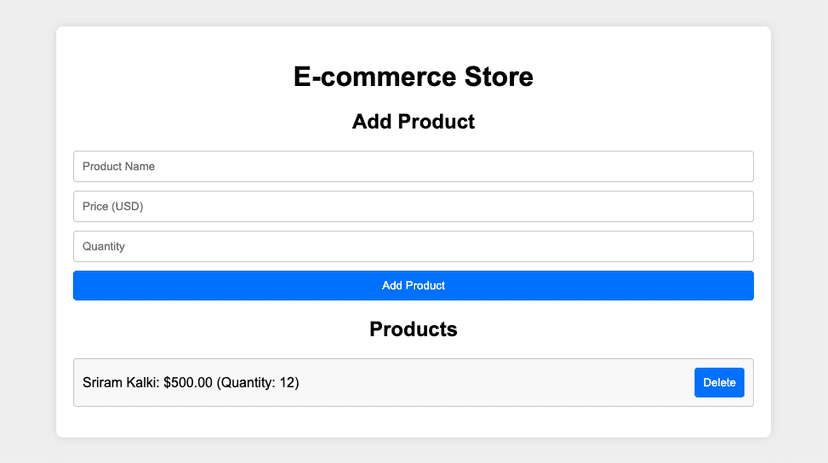Submit the form with Add Product
Image resolution: width=828 pixels, height=463 pixels.
coord(413,286)
